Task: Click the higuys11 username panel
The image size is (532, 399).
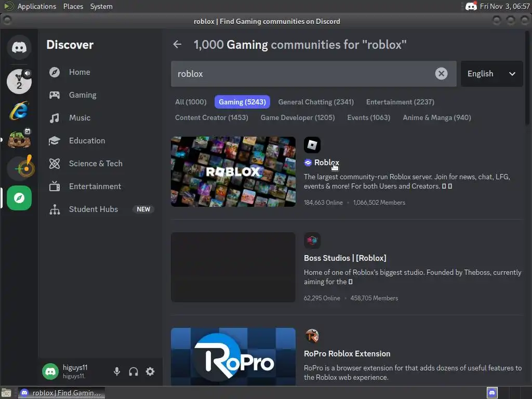Action: click(75, 371)
